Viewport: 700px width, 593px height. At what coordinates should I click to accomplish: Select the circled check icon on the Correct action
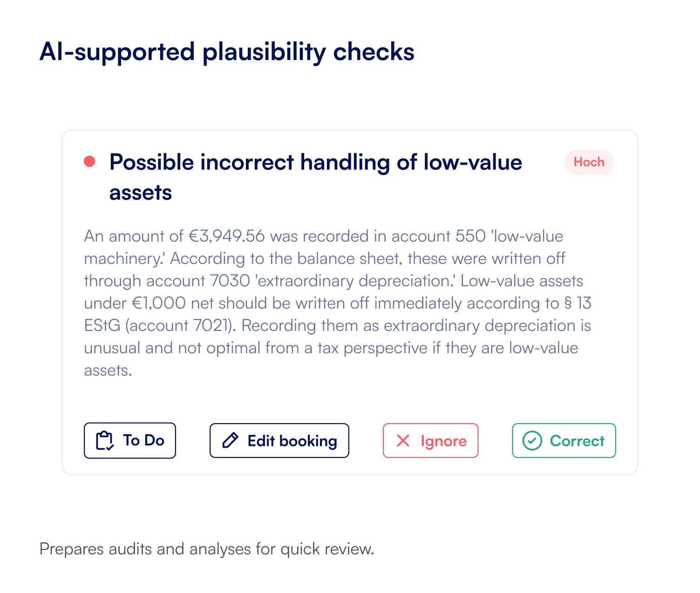pos(532,440)
